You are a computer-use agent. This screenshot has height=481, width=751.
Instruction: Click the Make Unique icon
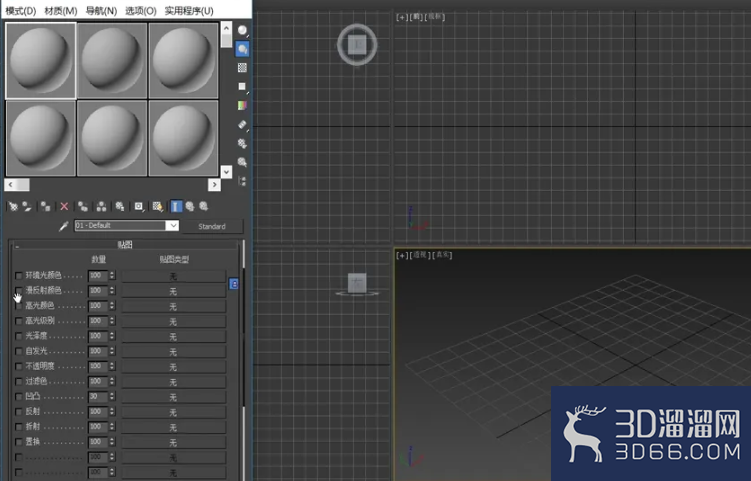click(101, 206)
